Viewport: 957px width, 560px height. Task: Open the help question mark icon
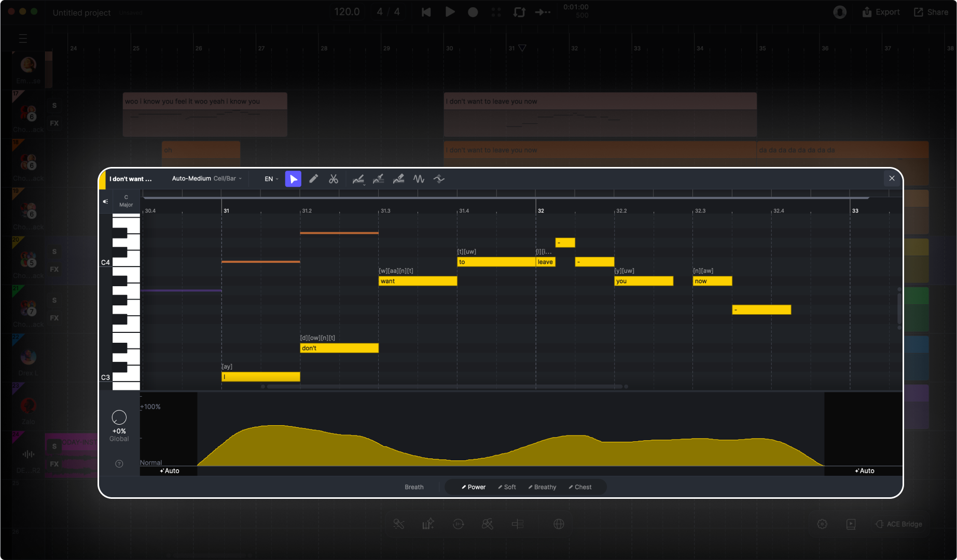click(x=119, y=464)
